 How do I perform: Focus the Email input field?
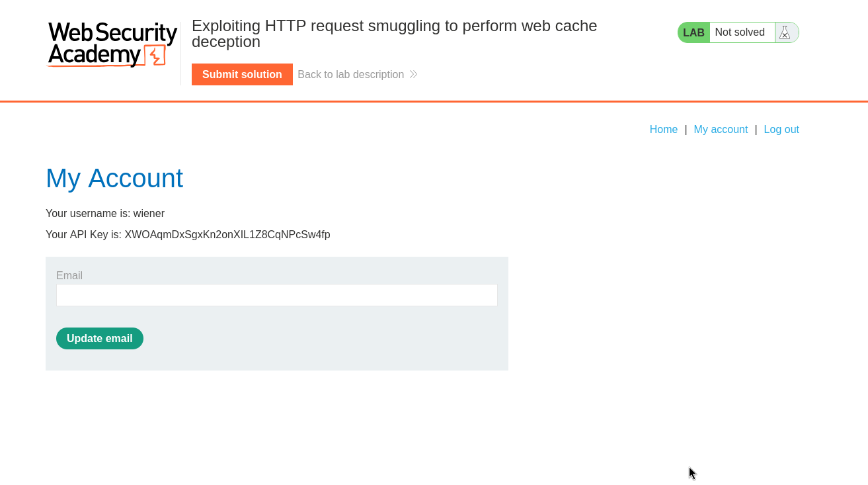(277, 295)
